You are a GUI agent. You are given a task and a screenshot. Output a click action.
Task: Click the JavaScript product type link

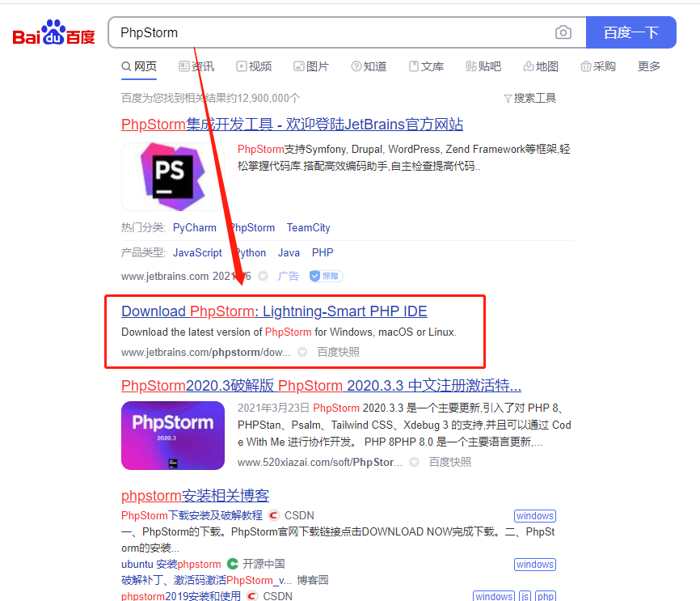coord(197,253)
